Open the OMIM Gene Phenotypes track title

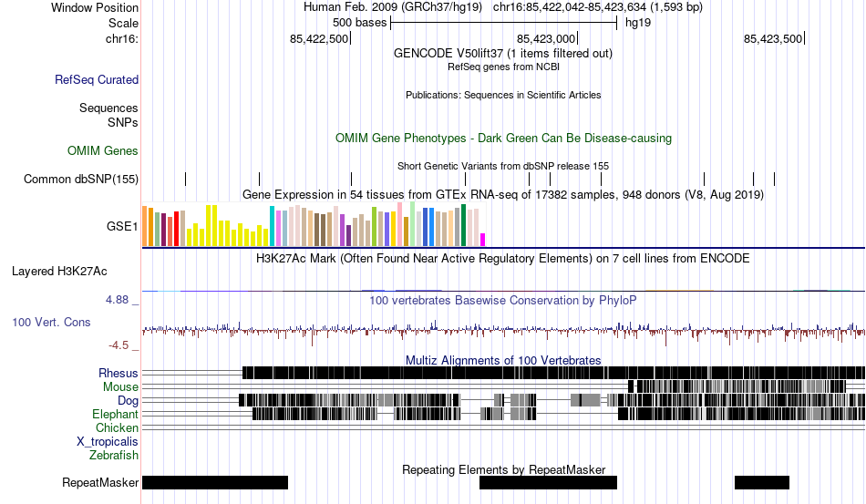click(503, 138)
